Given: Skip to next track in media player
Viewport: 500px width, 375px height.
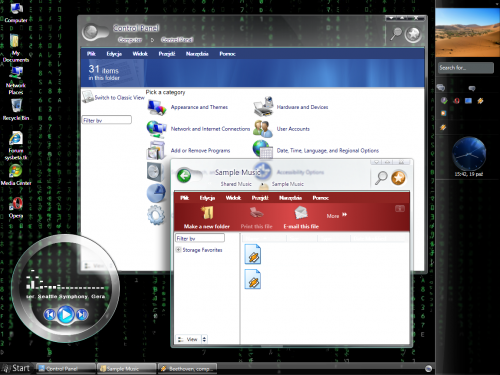Looking at the screenshot, I should 82,314.
